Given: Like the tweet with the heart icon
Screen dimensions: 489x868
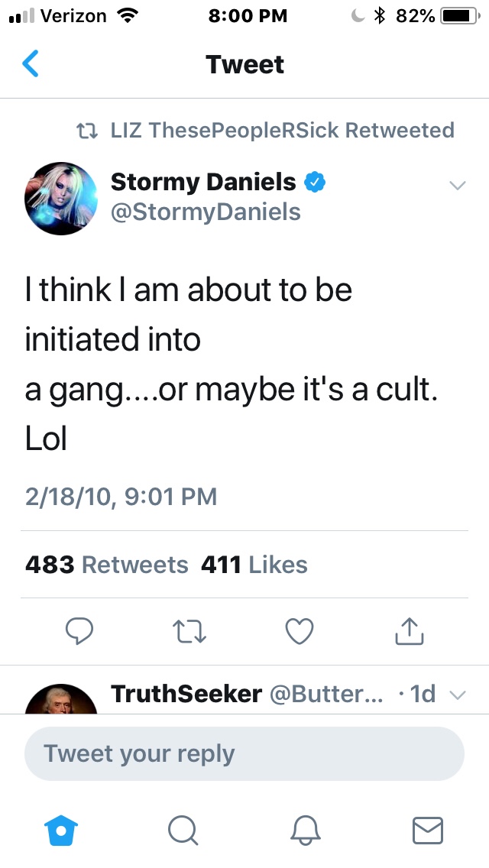Looking at the screenshot, I should 299,631.
